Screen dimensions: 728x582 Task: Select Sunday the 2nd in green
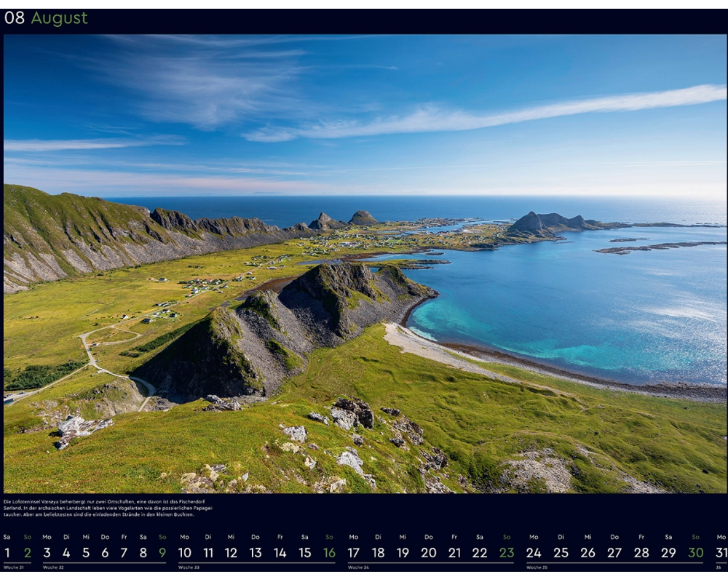(28, 553)
